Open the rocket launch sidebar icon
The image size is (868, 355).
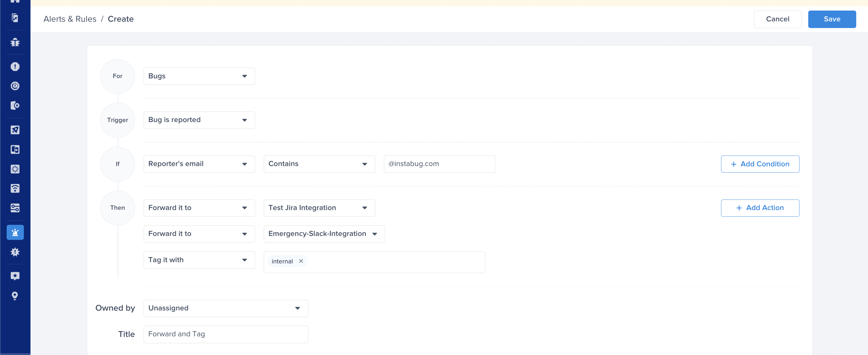(15, 130)
